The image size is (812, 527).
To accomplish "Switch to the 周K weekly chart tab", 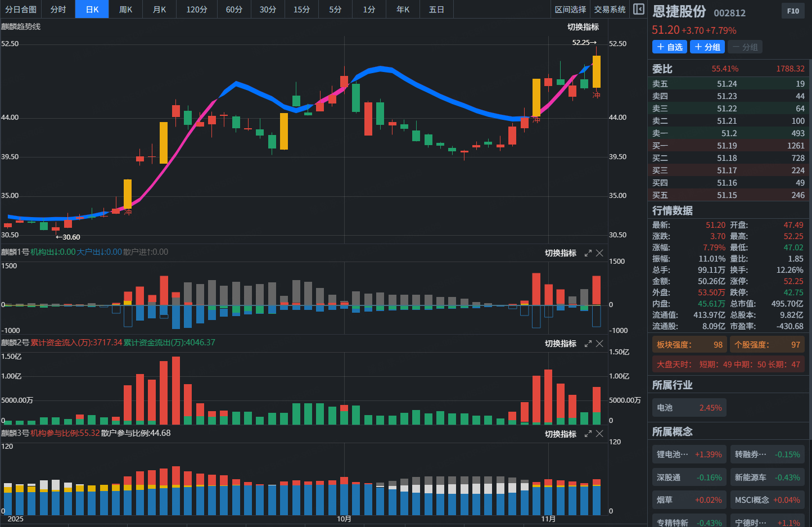I will point(125,10).
